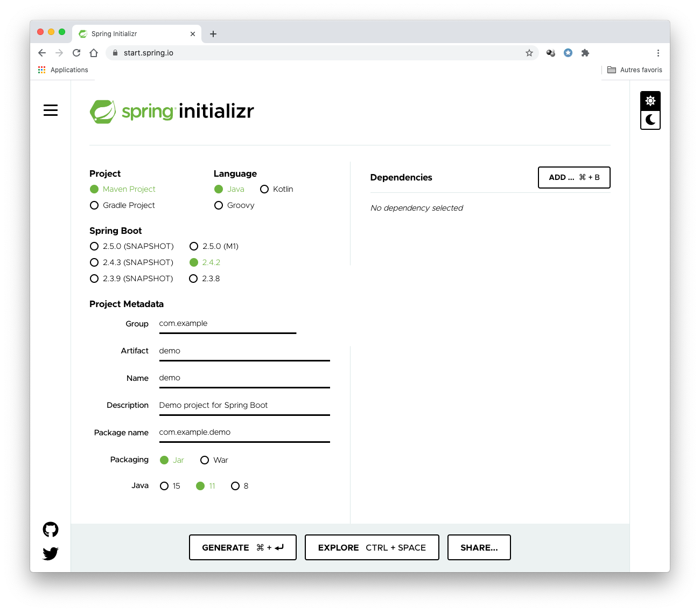700x612 pixels.
Task: Click the Group input field
Action: coord(228,324)
